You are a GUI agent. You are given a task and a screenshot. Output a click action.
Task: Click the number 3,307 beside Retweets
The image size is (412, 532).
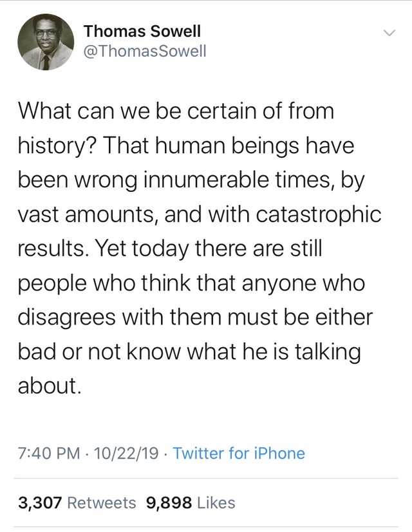coord(39,502)
